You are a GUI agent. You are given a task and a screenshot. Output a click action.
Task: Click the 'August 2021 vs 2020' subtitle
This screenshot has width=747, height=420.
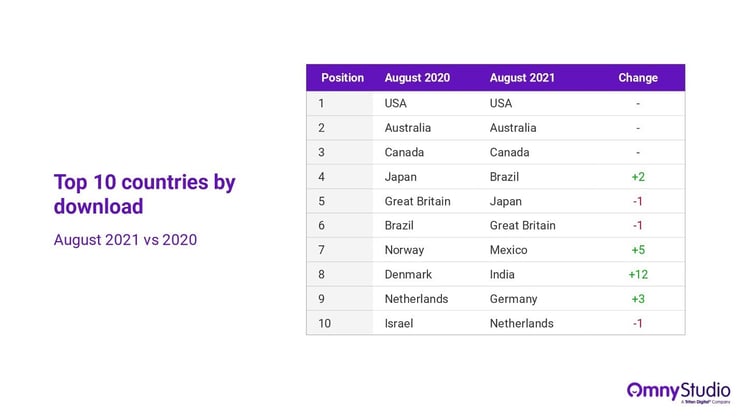click(125, 240)
